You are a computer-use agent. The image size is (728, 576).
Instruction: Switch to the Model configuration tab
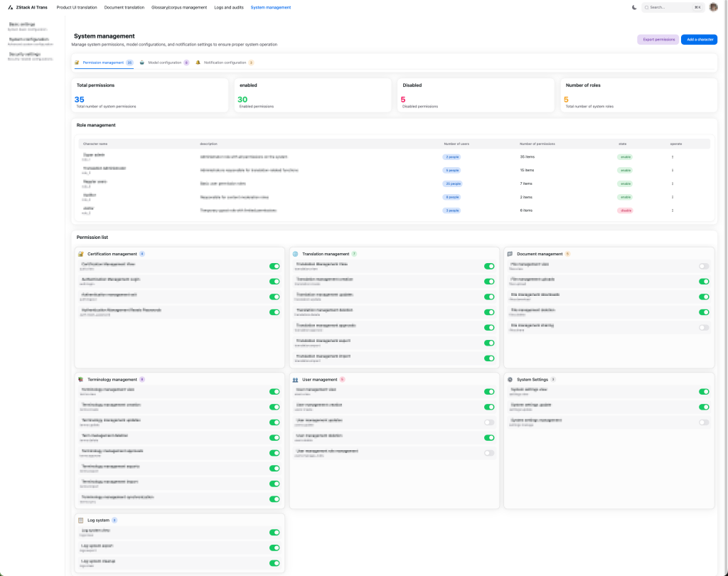(x=164, y=63)
